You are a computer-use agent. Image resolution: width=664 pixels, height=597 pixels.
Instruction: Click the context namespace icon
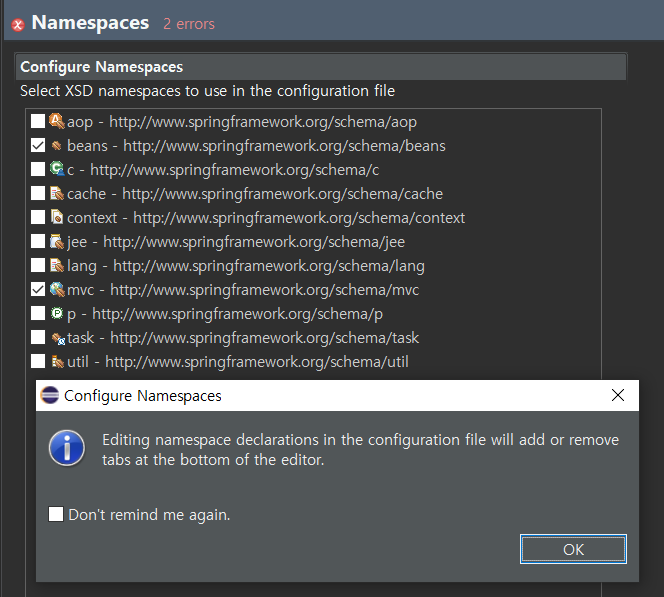(x=57, y=217)
